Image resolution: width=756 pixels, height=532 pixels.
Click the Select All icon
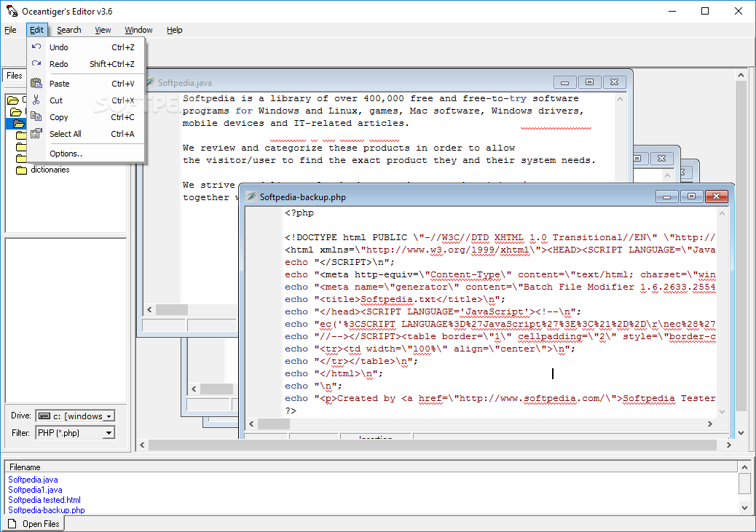coord(36,133)
